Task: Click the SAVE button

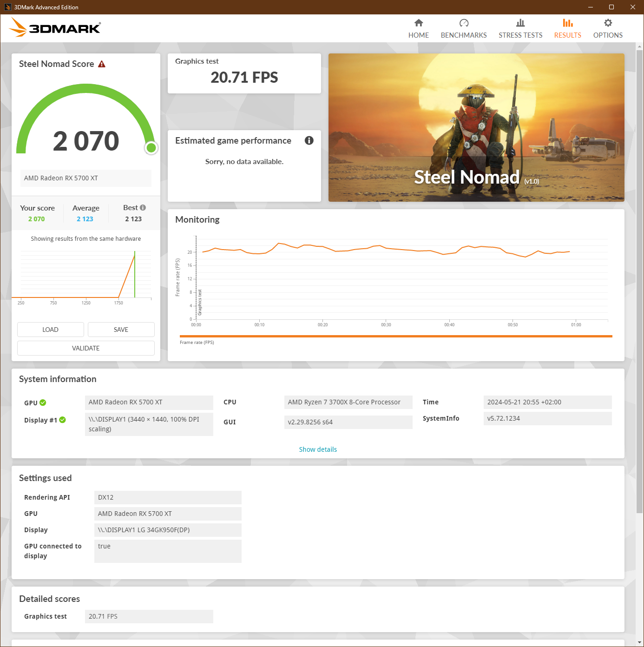Action: point(121,330)
